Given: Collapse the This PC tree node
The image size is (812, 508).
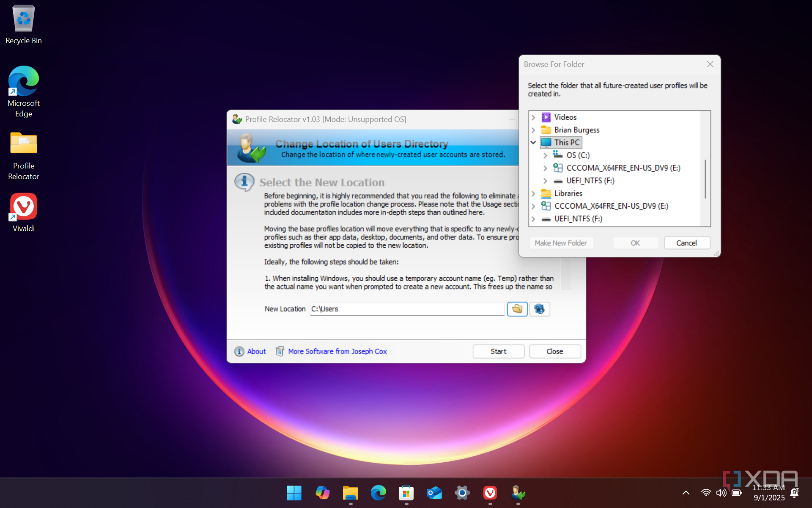Looking at the screenshot, I should click(533, 143).
